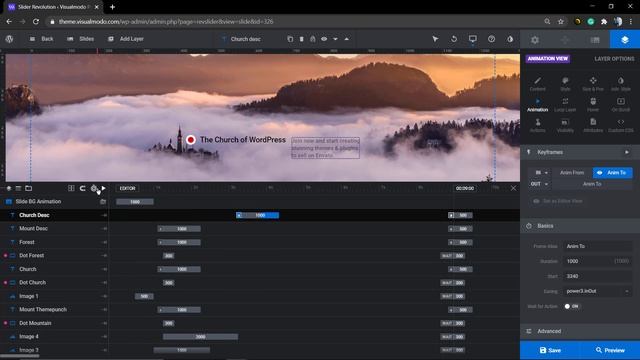Toggle the Wait for Action switch
Viewport: 640px width, 360px height.
(x=571, y=306)
